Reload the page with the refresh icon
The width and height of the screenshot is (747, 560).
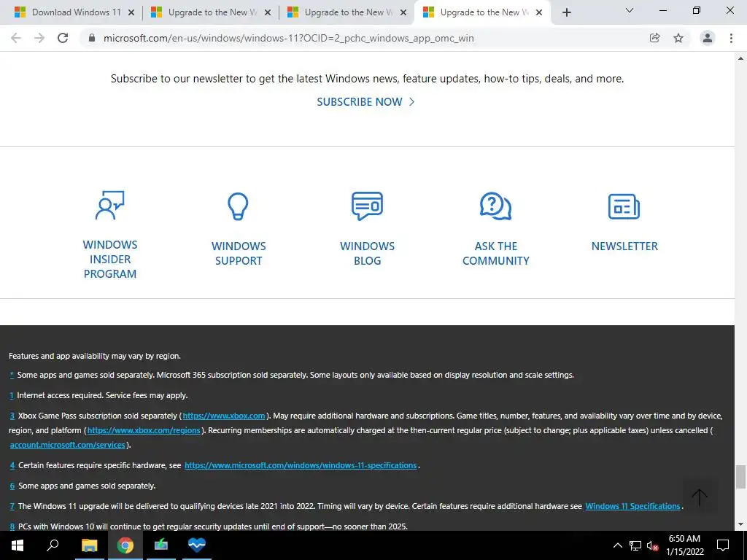(x=63, y=38)
